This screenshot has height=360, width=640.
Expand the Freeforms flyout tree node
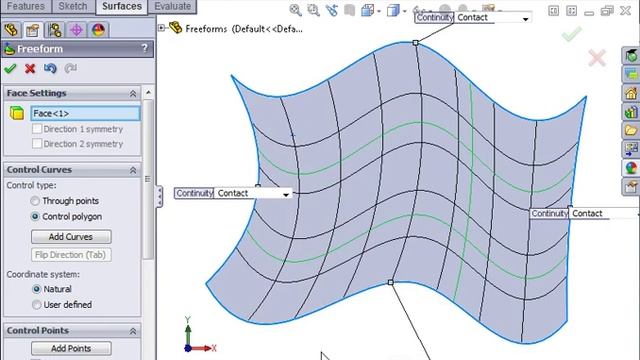click(x=161, y=28)
